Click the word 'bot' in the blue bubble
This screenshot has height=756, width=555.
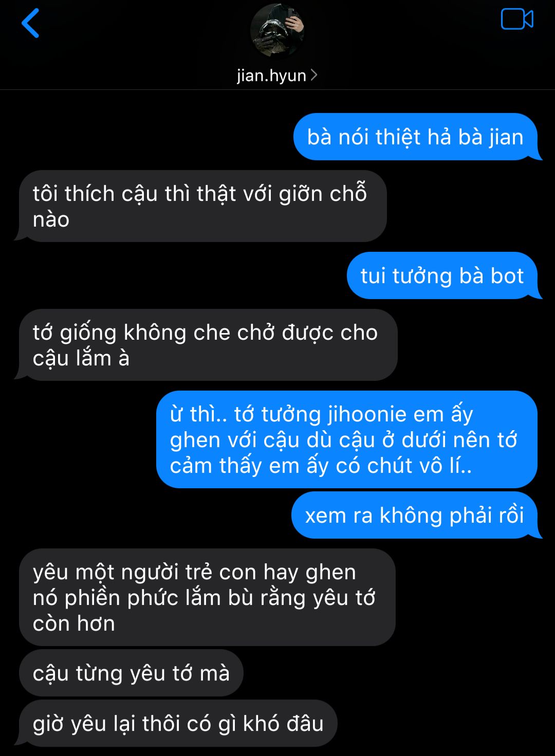(x=507, y=276)
